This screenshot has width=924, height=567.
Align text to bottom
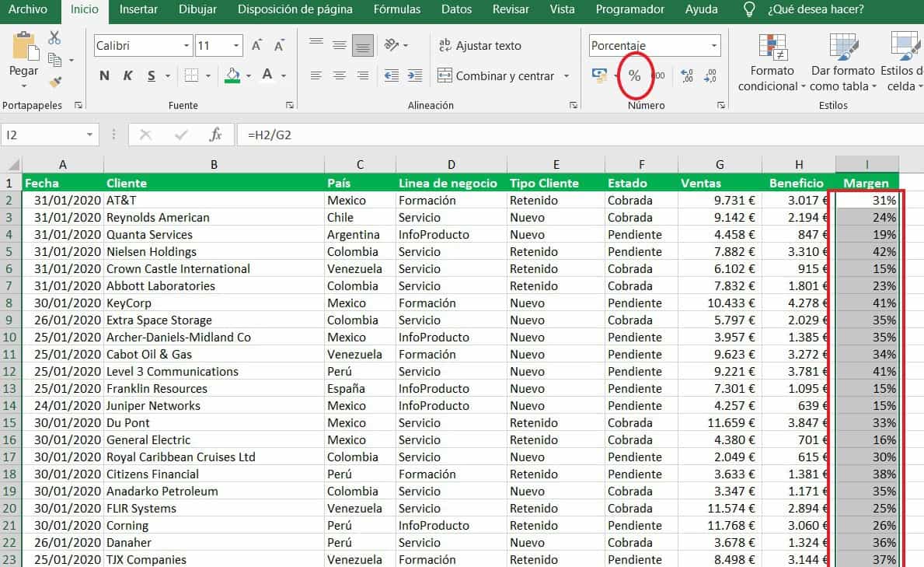coord(363,46)
